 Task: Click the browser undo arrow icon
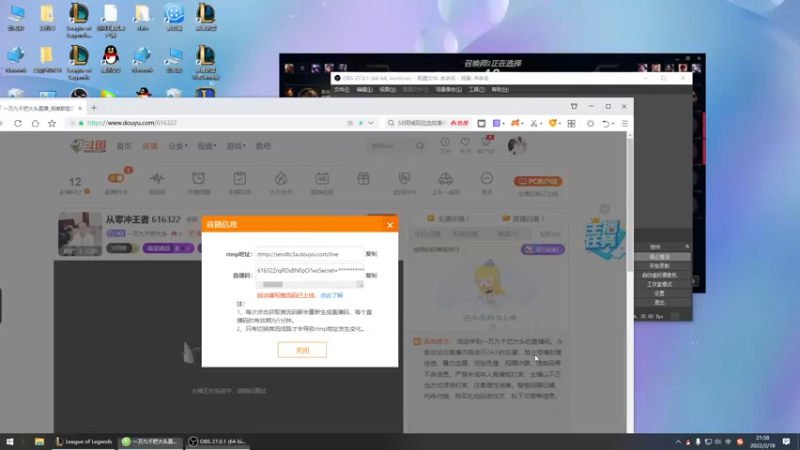pos(606,123)
